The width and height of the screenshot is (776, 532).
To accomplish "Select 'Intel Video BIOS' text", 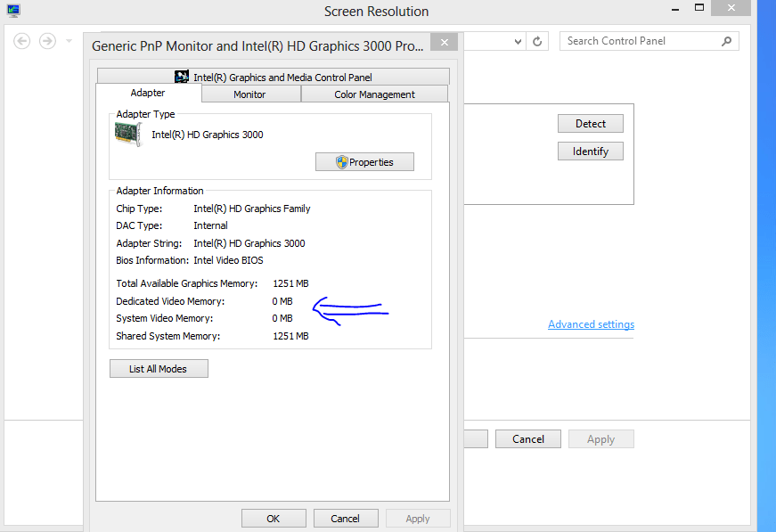I will click(228, 260).
